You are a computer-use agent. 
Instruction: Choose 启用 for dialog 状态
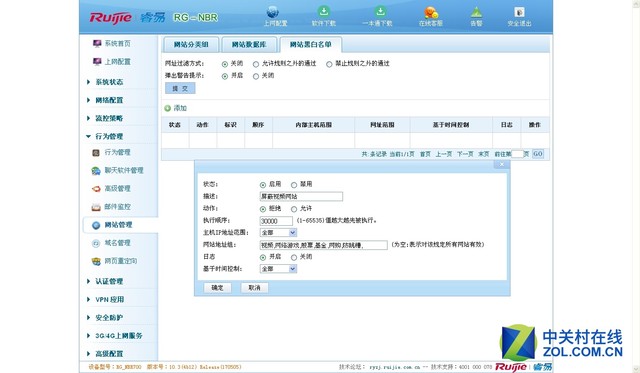coord(262,185)
